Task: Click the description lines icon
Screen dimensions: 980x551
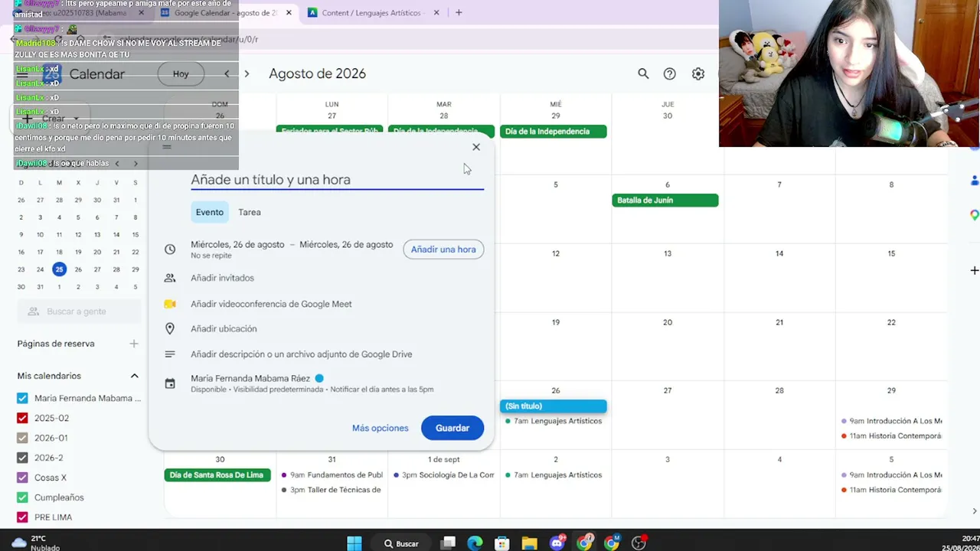Action: point(170,354)
